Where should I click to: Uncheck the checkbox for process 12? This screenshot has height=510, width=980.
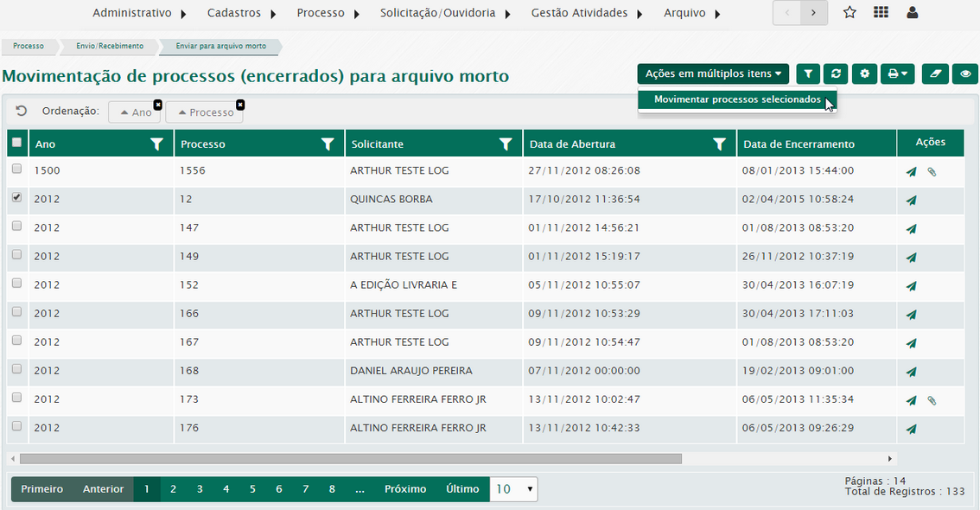(16, 198)
